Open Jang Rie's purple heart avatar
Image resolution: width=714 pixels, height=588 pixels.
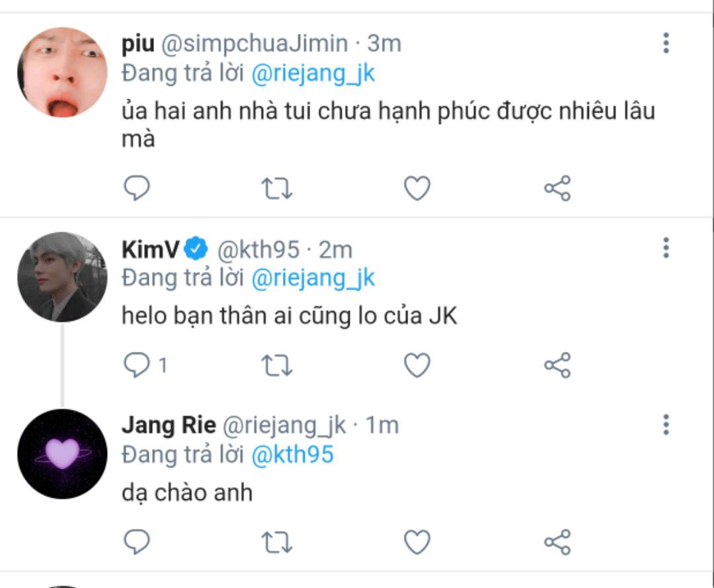tap(62, 454)
